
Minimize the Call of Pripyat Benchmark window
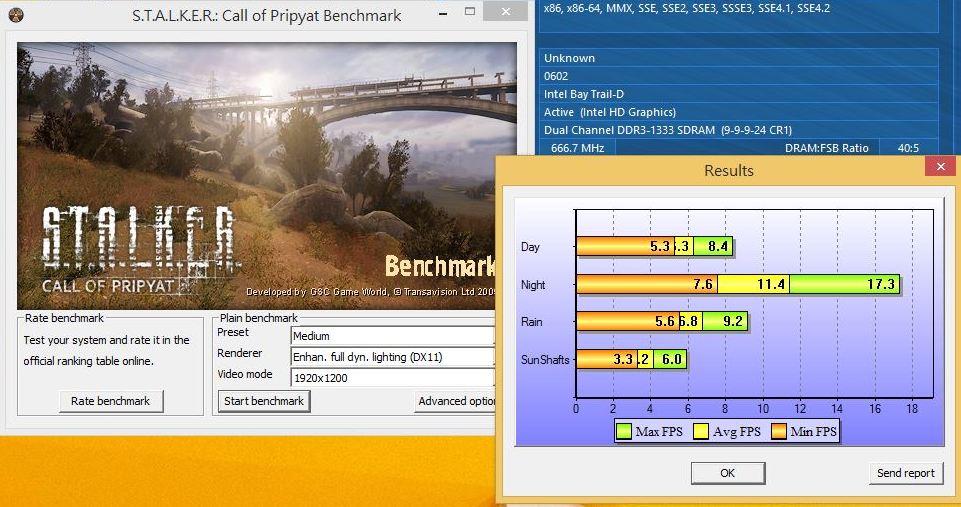point(443,12)
